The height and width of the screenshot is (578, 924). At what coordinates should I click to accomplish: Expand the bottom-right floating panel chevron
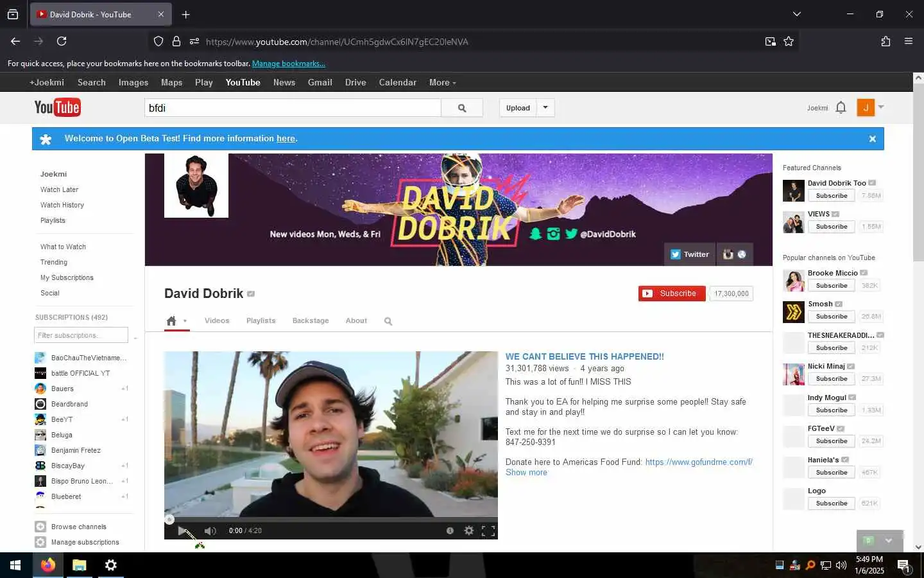889,541
